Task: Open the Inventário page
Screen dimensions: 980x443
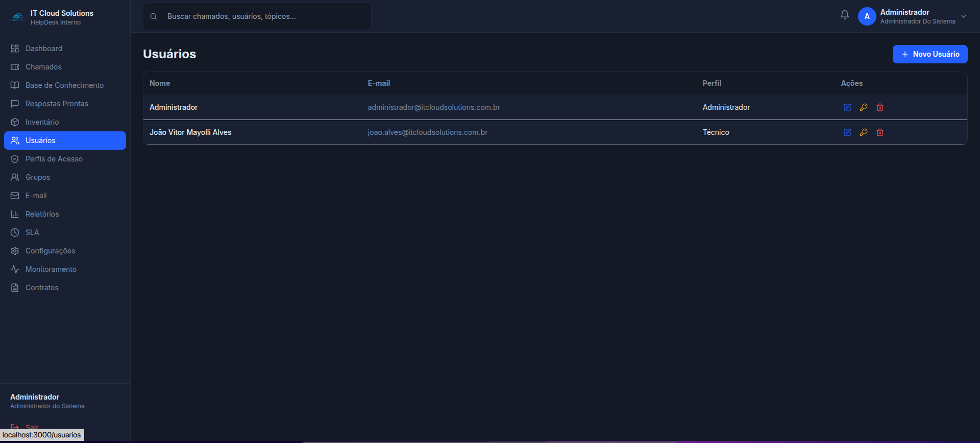Action: [65, 122]
